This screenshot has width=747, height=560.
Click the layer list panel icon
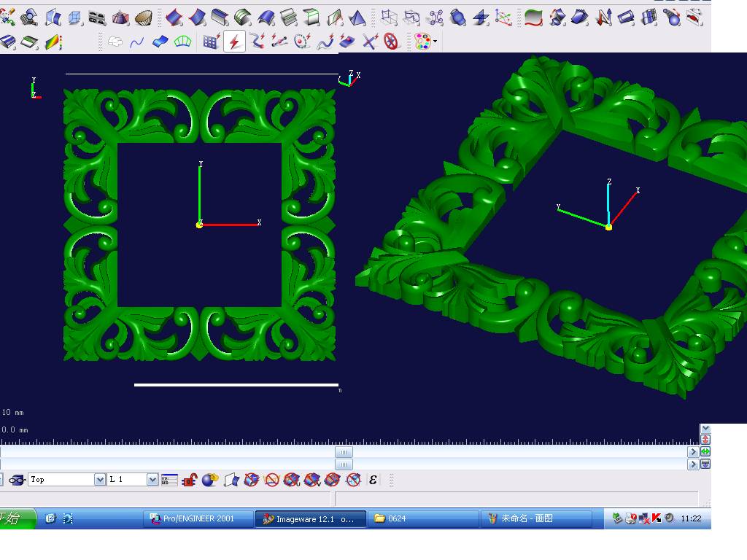click(169, 480)
